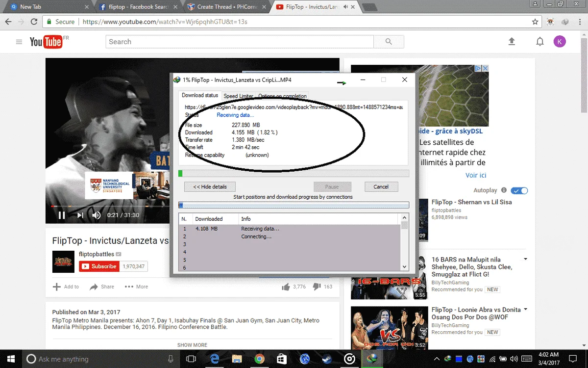This screenshot has width=588, height=368.
Task: Click the Chrome profile person button
Action: tap(536, 5)
